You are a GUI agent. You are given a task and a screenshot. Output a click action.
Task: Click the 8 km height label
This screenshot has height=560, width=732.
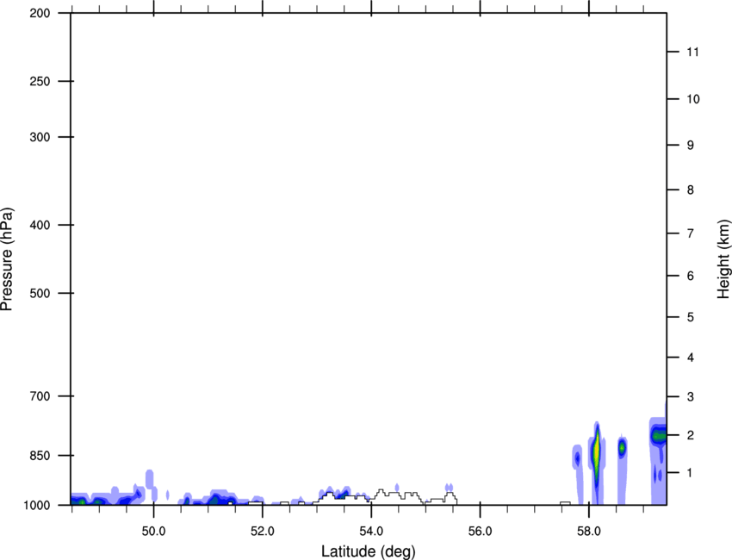click(x=691, y=190)
